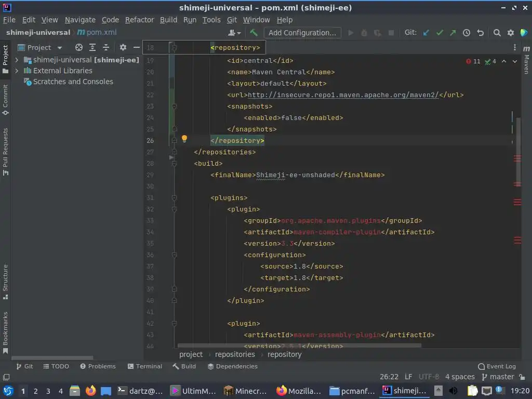
Task: Open 4 spaces indent settings
Action: click(x=460, y=377)
